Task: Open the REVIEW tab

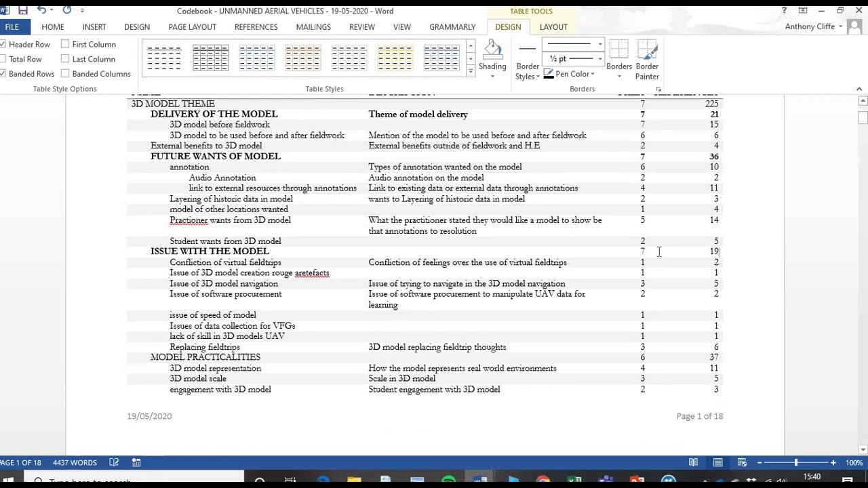Action: [362, 27]
